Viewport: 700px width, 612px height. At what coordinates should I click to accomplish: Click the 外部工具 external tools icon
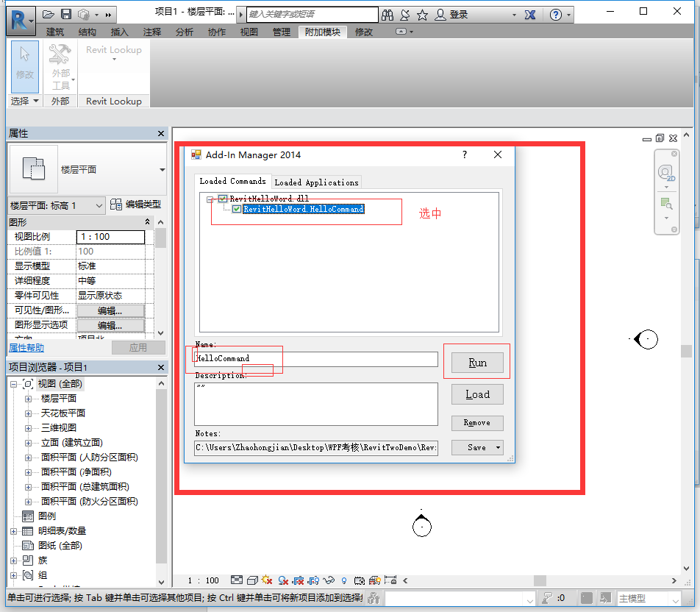[60, 66]
